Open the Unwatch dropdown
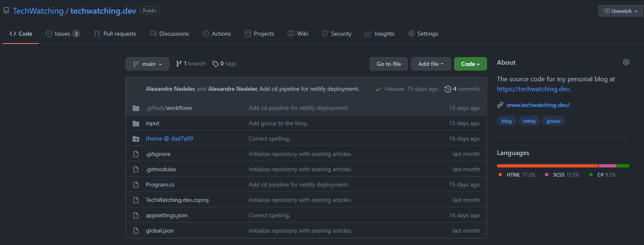The height and width of the screenshot is (245, 644). [620, 11]
